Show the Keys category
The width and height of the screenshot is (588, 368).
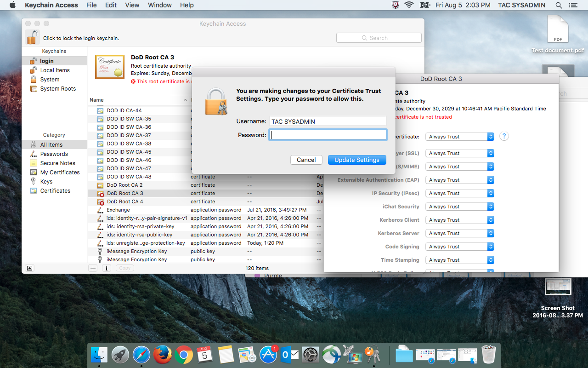54,181
